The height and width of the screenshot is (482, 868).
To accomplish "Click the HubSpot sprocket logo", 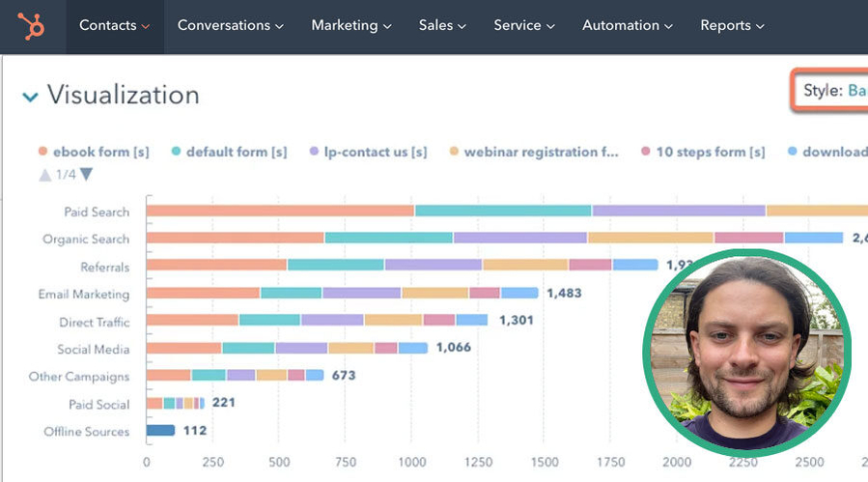I will 32,26.
